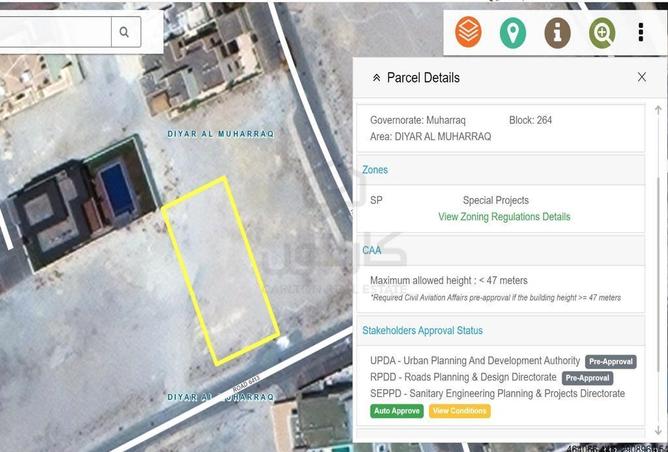The height and width of the screenshot is (452, 668).
Task: Click 'Special Projects' zone description
Action: pos(495,200)
